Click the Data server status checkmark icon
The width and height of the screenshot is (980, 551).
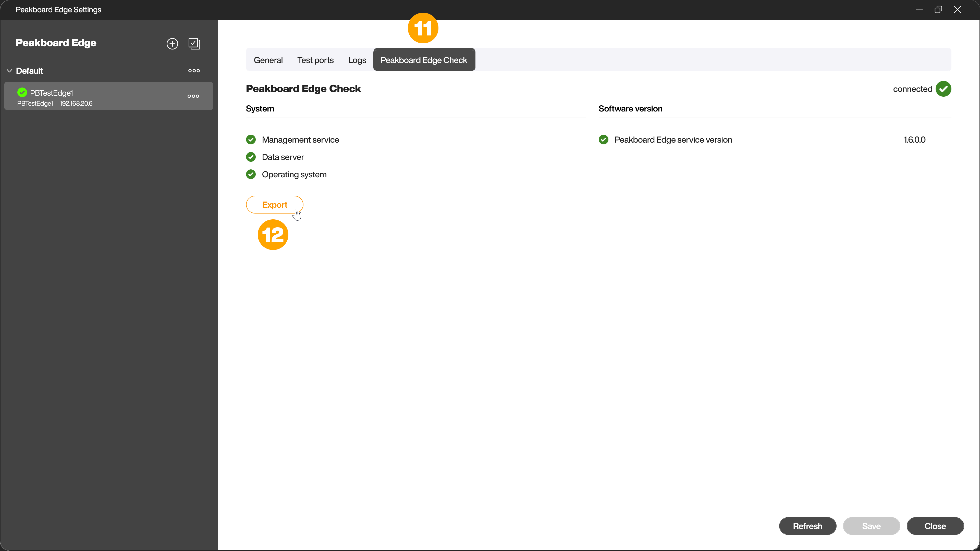252,157
